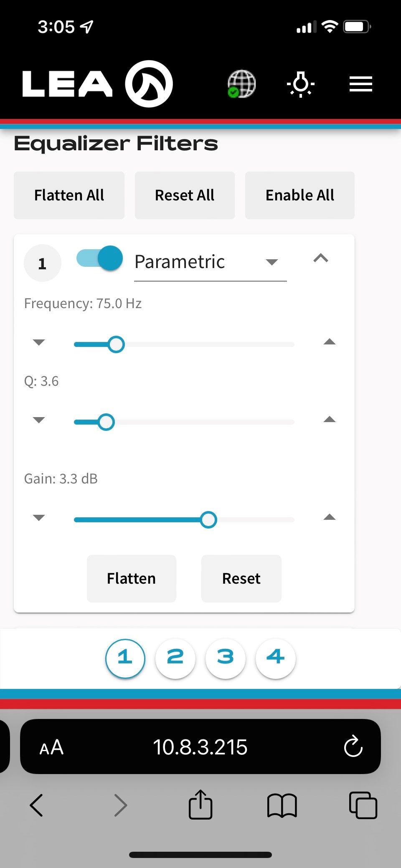
Task: Tap the address bar showing 10.8.3.215
Action: [x=200, y=747]
